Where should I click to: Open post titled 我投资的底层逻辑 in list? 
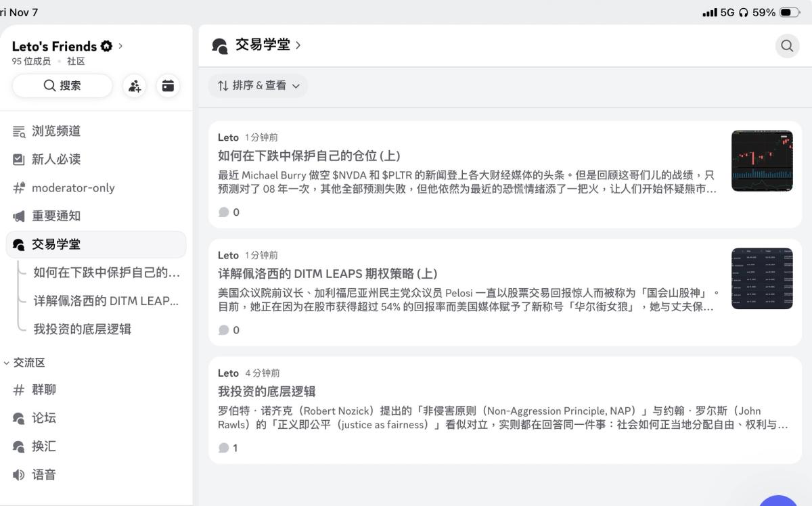click(267, 392)
